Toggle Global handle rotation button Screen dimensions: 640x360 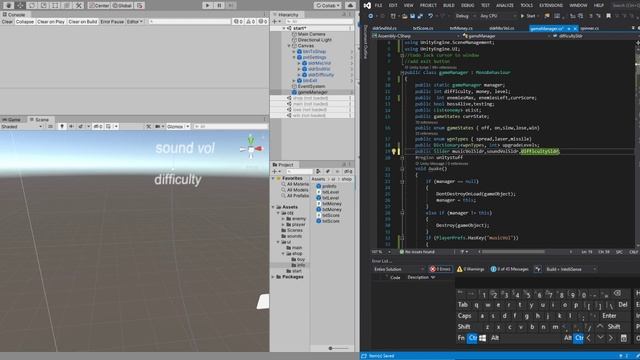click(122, 5)
